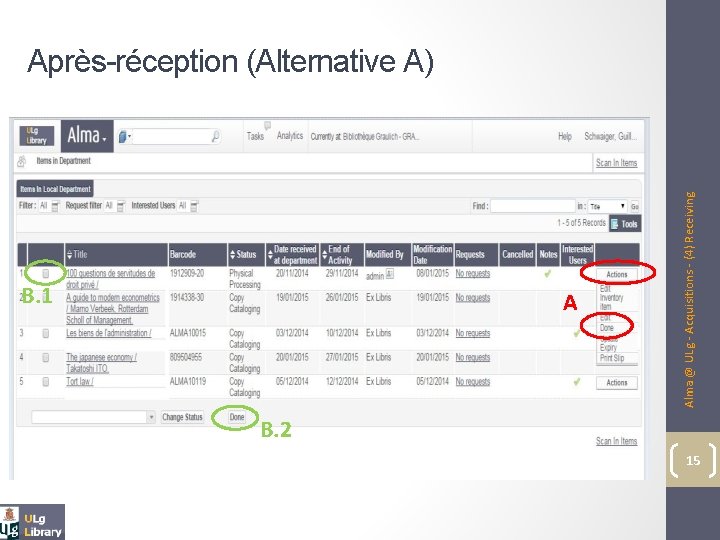This screenshot has width=720, height=540.
Task: Click the Done button below the table
Action: point(236,417)
